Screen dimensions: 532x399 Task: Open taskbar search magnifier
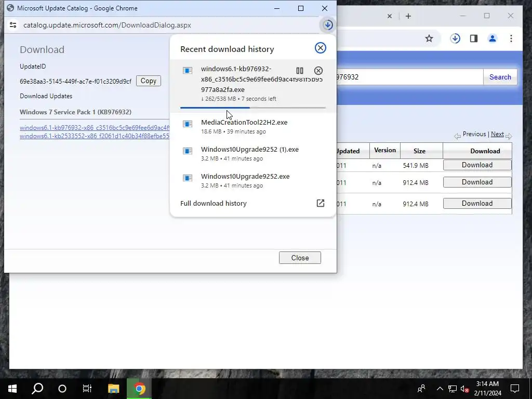(x=37, y=389)
